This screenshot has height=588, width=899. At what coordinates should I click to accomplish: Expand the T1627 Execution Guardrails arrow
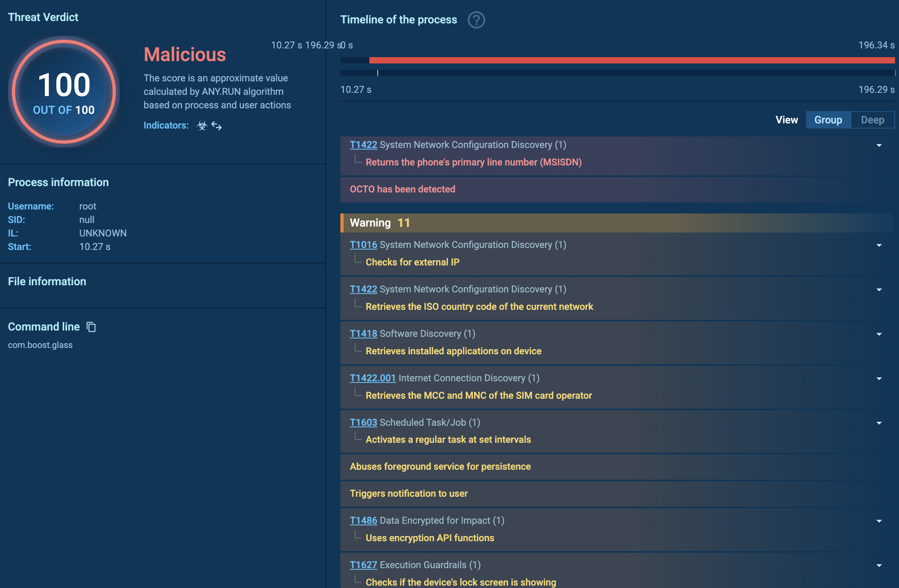[x=879, y=566]
